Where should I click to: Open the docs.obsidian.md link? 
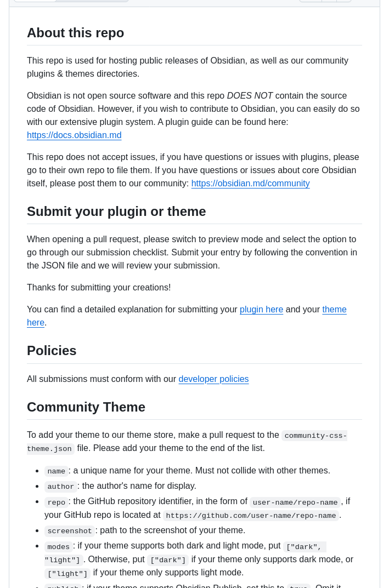pyautogui.click(x=74, y=135)
